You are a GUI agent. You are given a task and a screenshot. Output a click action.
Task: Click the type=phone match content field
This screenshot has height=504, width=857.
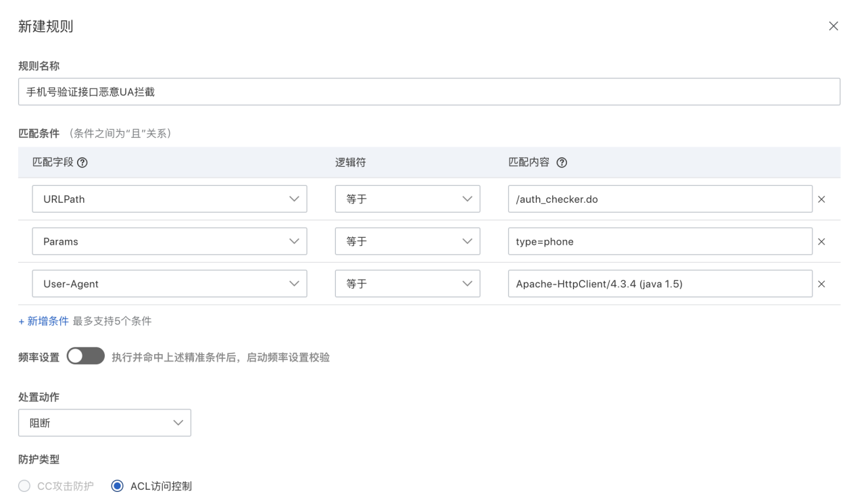point(660,241)
